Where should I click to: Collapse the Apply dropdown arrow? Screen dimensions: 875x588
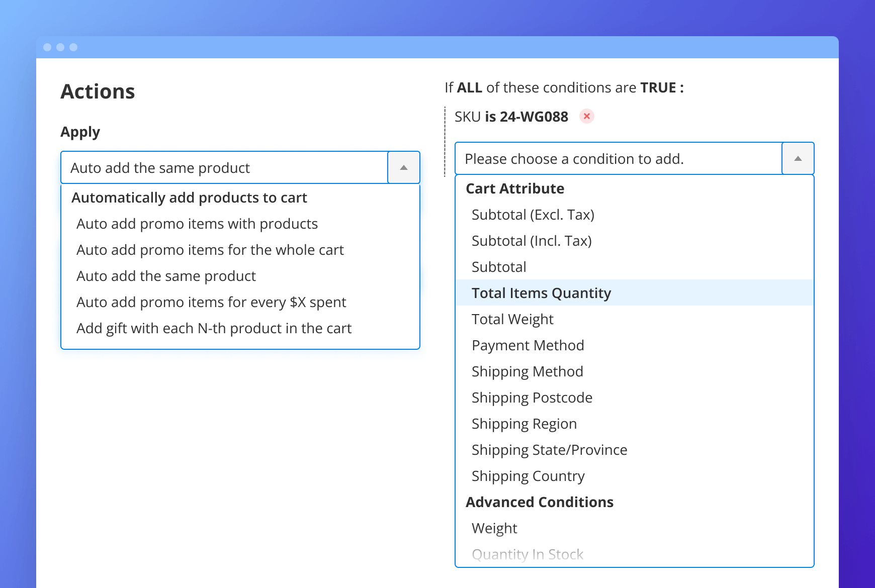[x=403, y=167]
